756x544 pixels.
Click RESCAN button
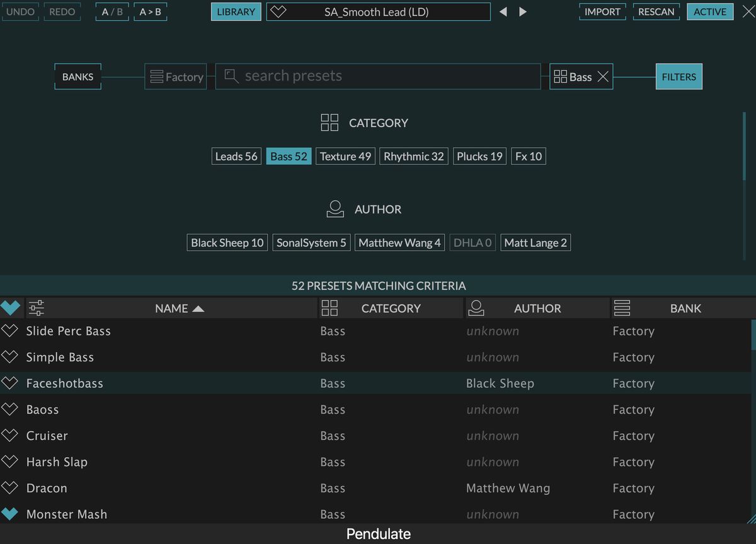(656, 12)
